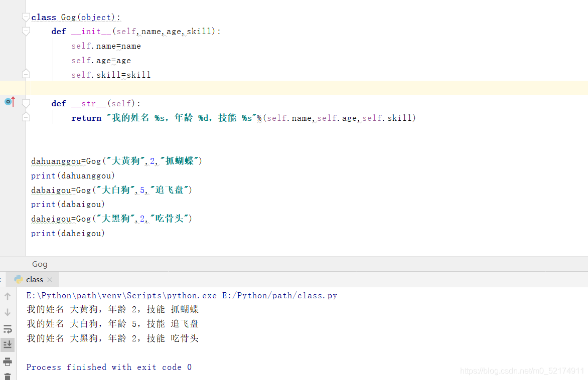Open the E:/Python/path/class.py path link
Image resolution: width=588 pixels, height=380 pixels.
pos(279,296)
